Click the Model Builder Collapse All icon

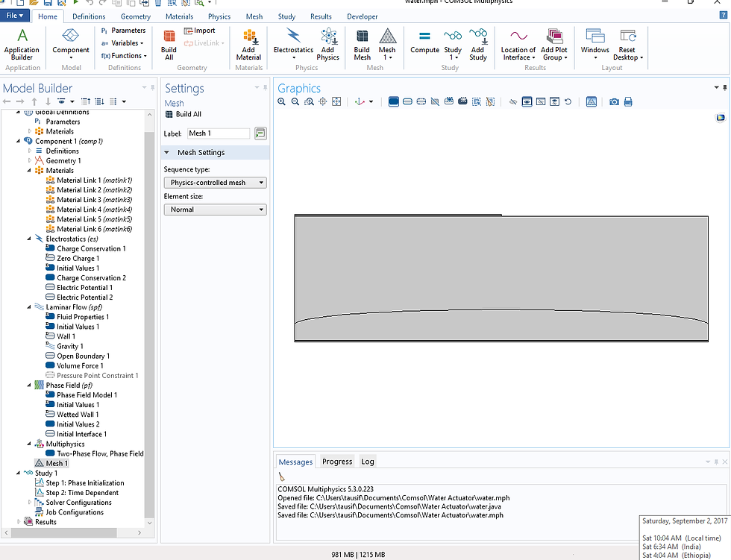tap(86, 101)
